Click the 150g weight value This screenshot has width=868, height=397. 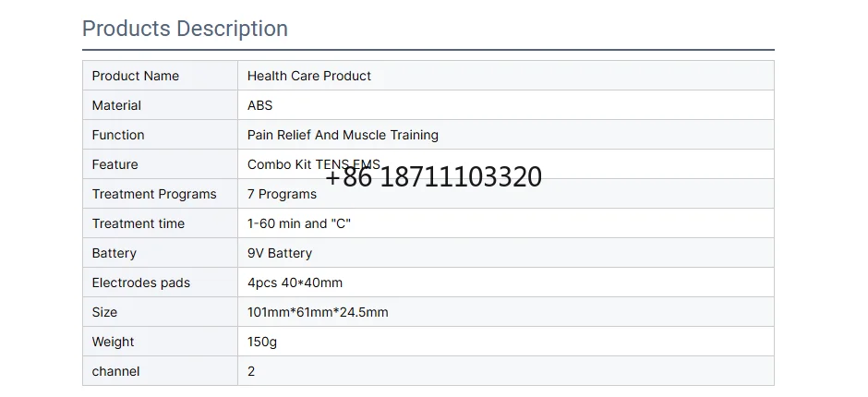click(262, 342)
